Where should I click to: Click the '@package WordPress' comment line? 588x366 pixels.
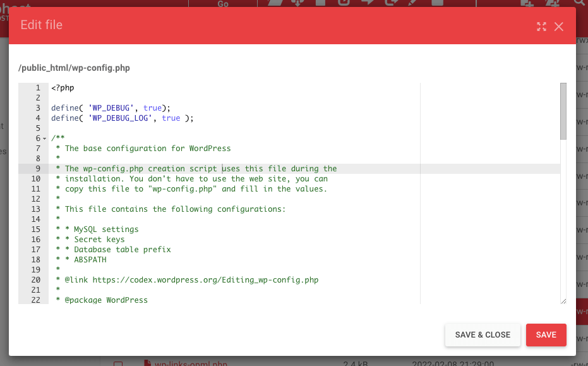click(x=102, y=300)
